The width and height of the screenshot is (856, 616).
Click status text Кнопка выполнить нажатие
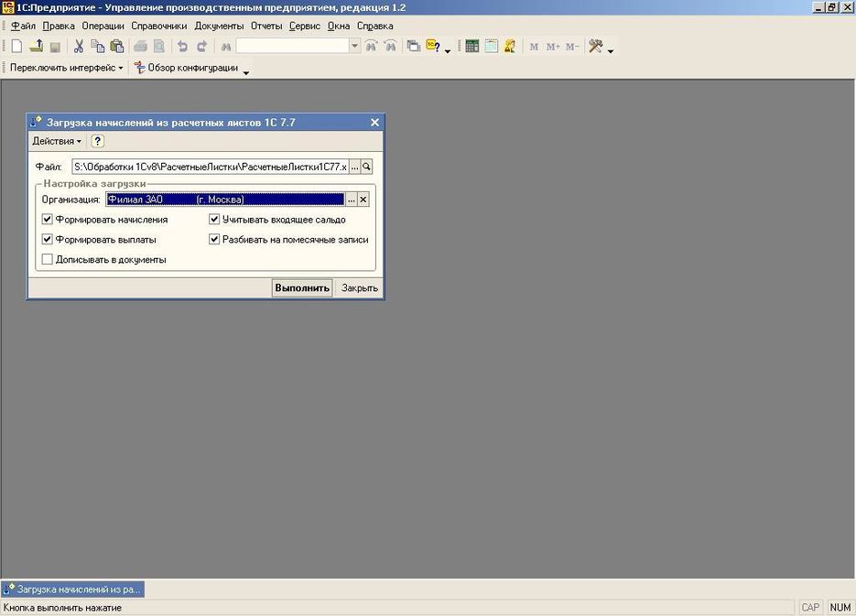tap(62, 607)
